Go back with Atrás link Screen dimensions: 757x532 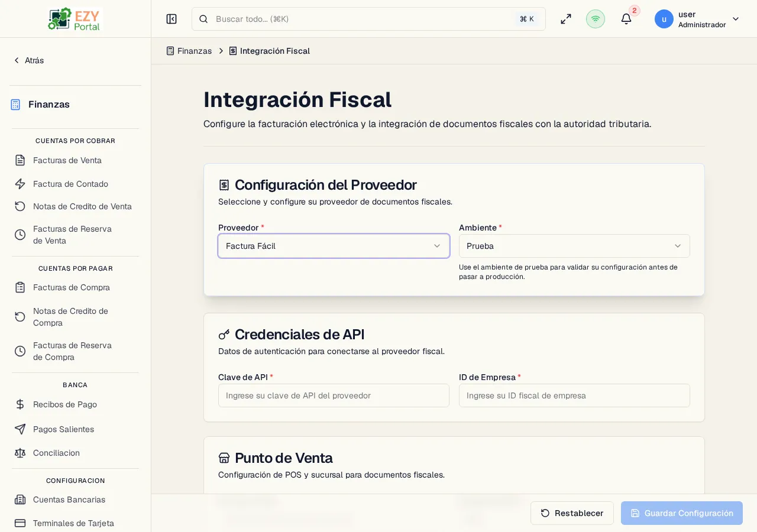point(28,60)
